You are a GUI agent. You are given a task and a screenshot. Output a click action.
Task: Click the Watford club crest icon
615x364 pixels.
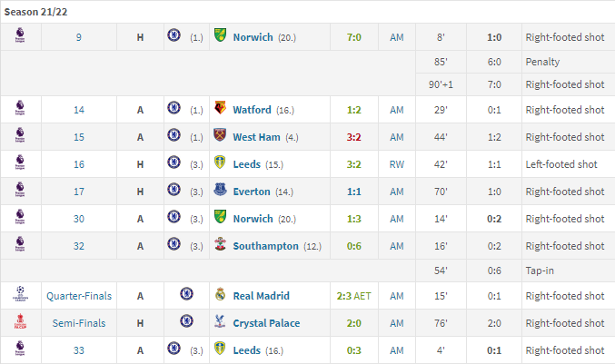tap(220, 107)
